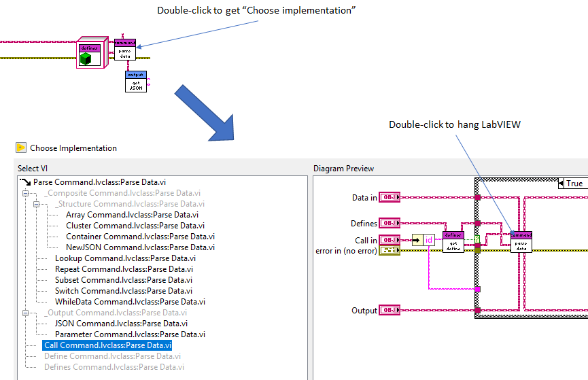
Task: Select Parse Command.lvclass:Parse Data.vi root item
Action: [x=99, y=182]
